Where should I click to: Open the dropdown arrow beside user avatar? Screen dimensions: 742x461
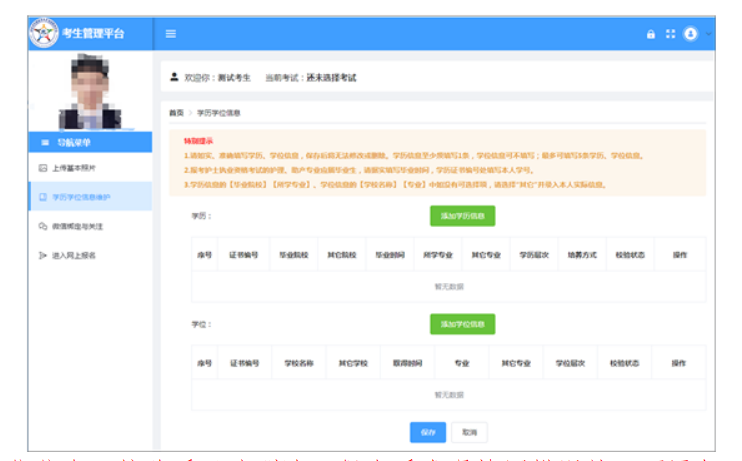[x=708, y=34]
